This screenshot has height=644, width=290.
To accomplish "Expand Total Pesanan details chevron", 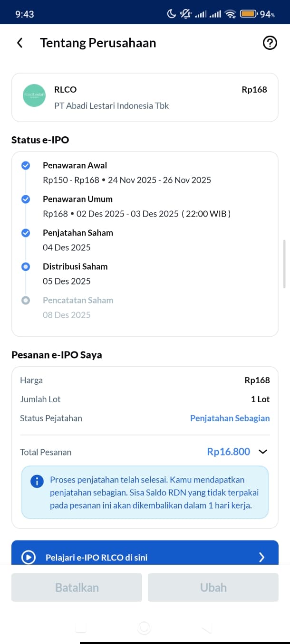I will coord(263,452).
